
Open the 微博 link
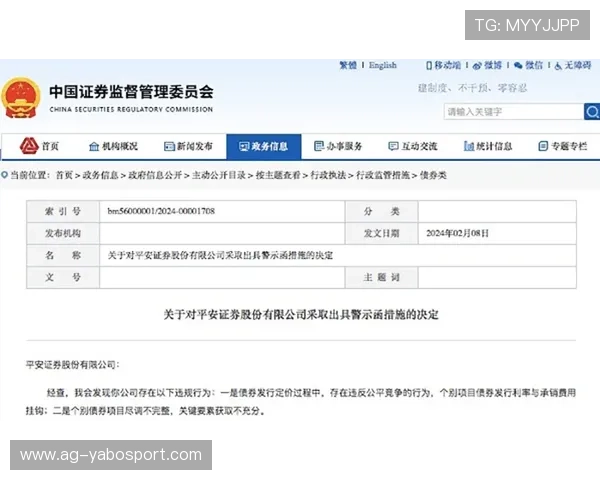[492, 65]
